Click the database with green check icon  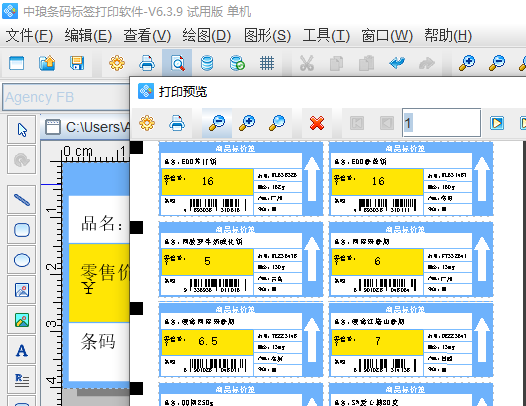coord(237,63)
